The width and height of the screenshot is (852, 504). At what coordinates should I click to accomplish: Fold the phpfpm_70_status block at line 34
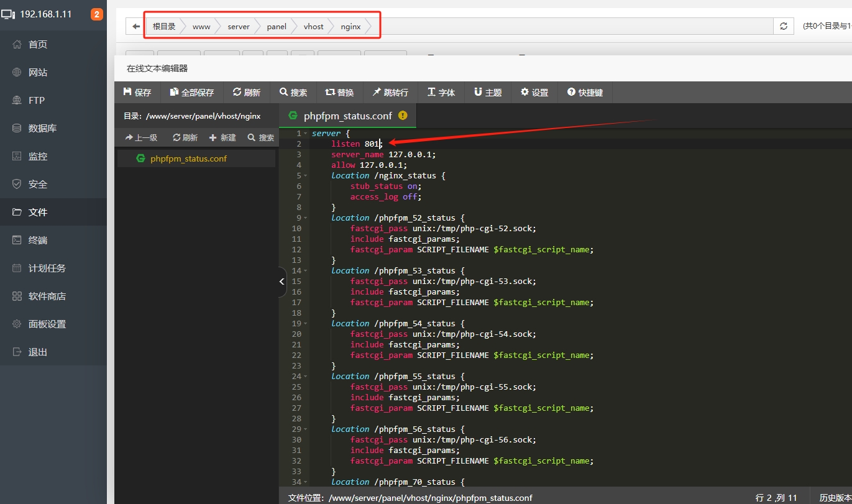pyautogui.click(x=306, y=482)
